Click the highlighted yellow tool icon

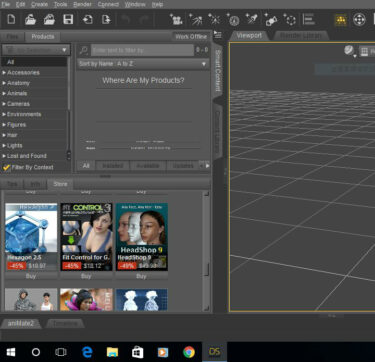click(x=340, y=20)
